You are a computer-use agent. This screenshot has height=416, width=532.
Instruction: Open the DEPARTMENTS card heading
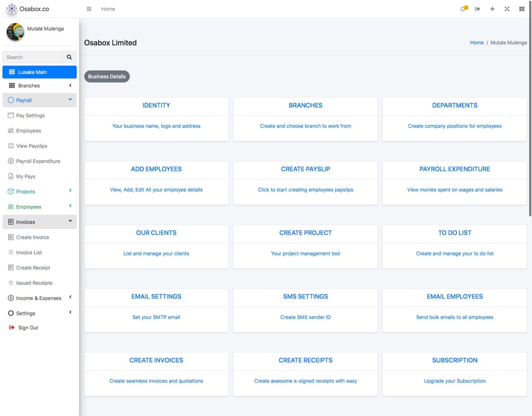(x=455, y=105)
